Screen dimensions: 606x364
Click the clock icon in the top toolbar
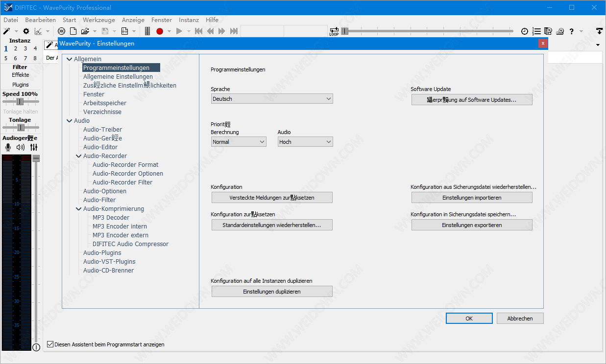coord(524,31)
